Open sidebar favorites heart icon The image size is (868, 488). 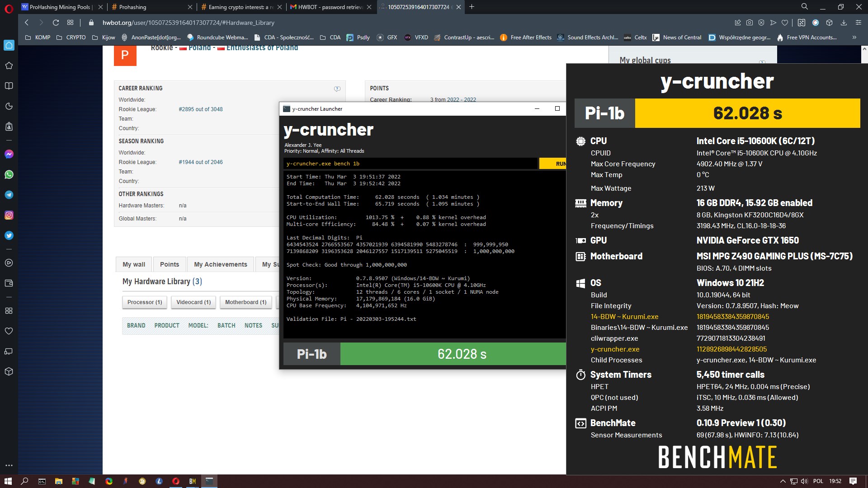[x=9, y=331]
